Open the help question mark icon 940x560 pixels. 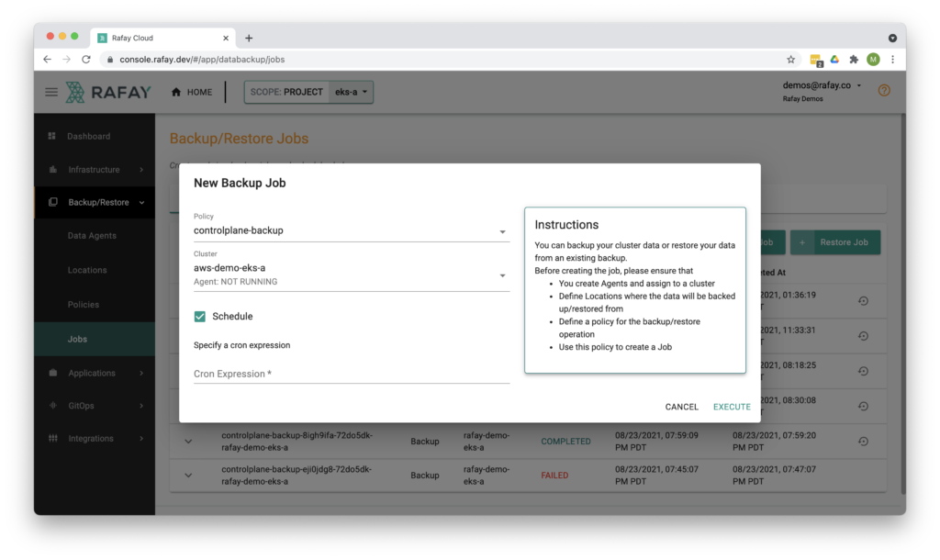coord(884,91)
